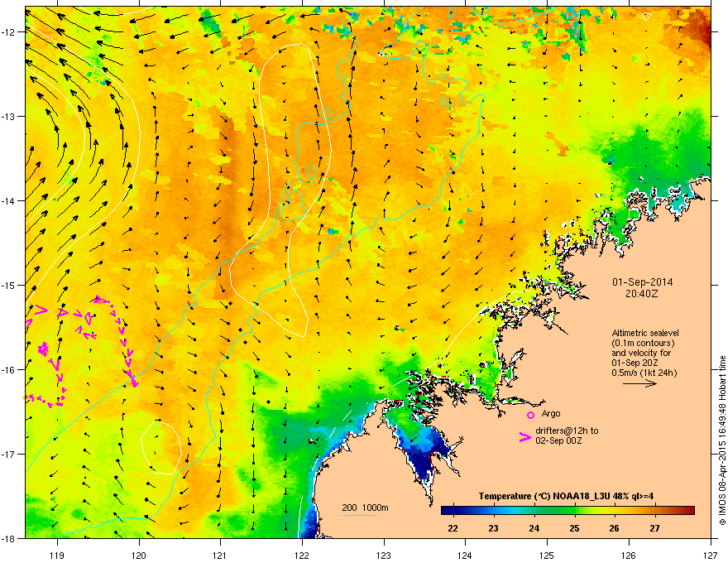Click longitude axis label 125
Screen dimensions: 728x563
point(547,555)
